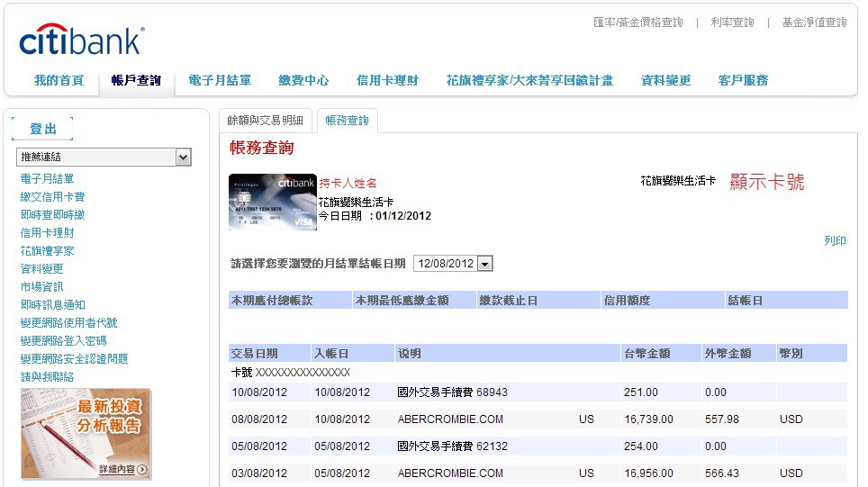Screen dimensions: 868x487
Task: Open sidebar link 變更網路登入密碼
Action: (64, 341)
